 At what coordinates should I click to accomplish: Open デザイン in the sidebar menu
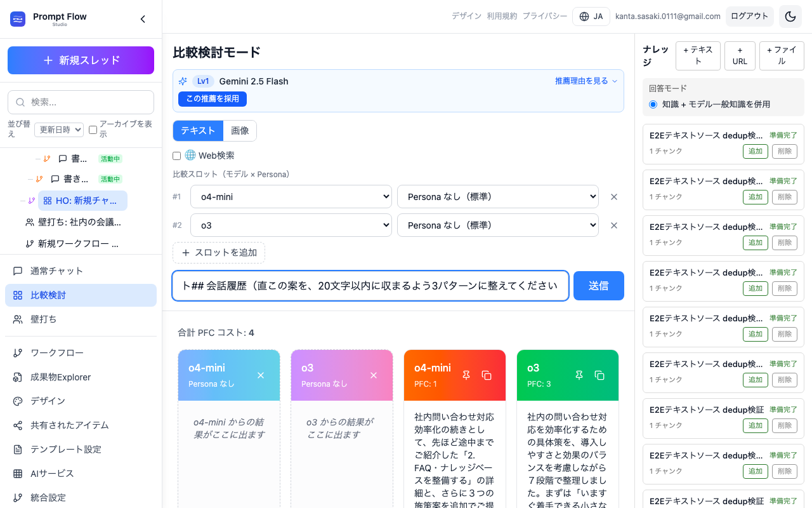(81, 401)
